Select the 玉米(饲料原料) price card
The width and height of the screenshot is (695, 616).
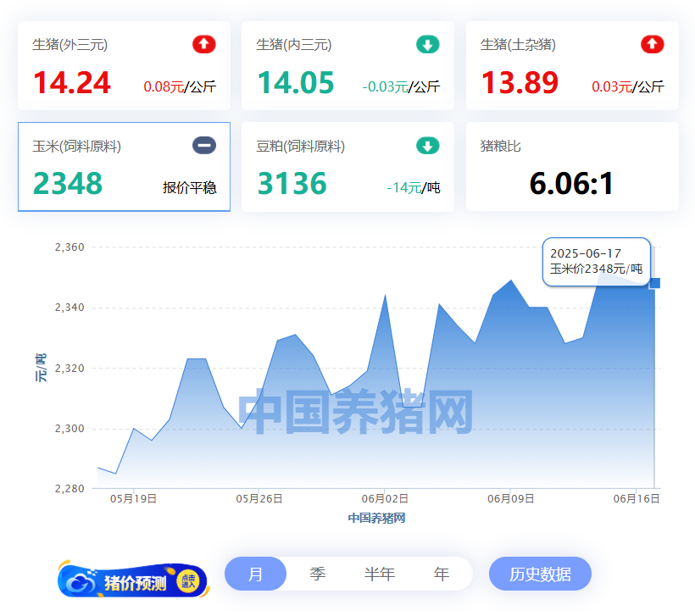coord(124,167)
